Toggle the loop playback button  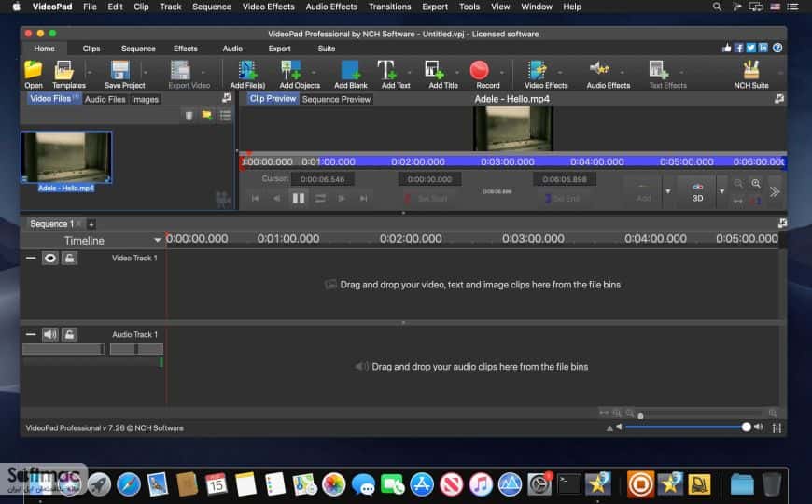[x=320, y=199]
